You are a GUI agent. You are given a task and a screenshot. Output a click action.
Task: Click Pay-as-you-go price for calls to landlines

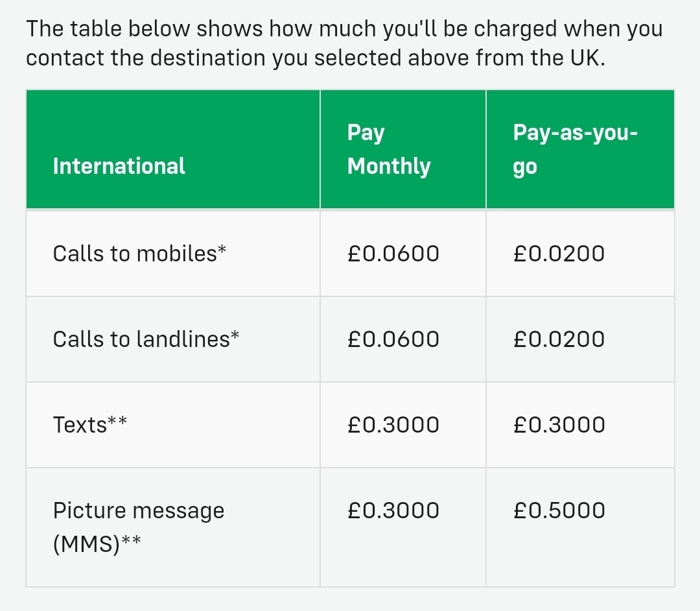coord(559,339)
